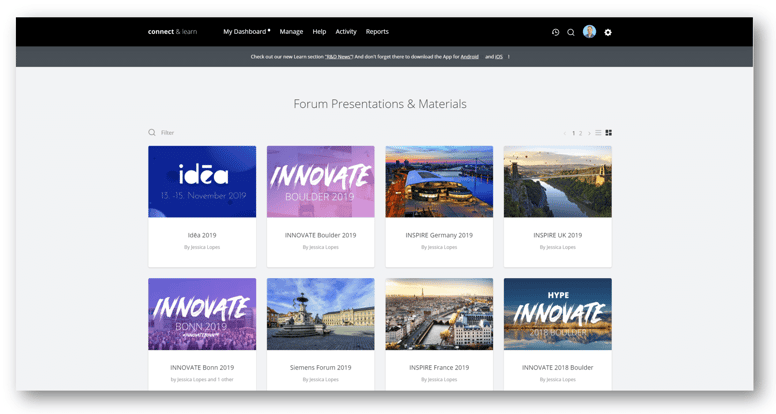Switch to list view layout
776x414 pixels.
598,133
